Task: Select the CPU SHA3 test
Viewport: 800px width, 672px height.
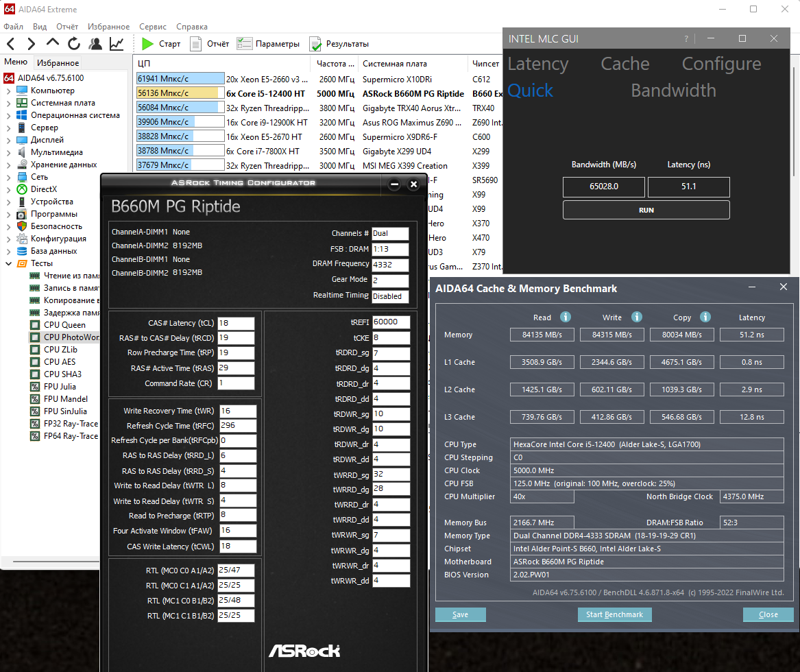Action: [62, 374]
